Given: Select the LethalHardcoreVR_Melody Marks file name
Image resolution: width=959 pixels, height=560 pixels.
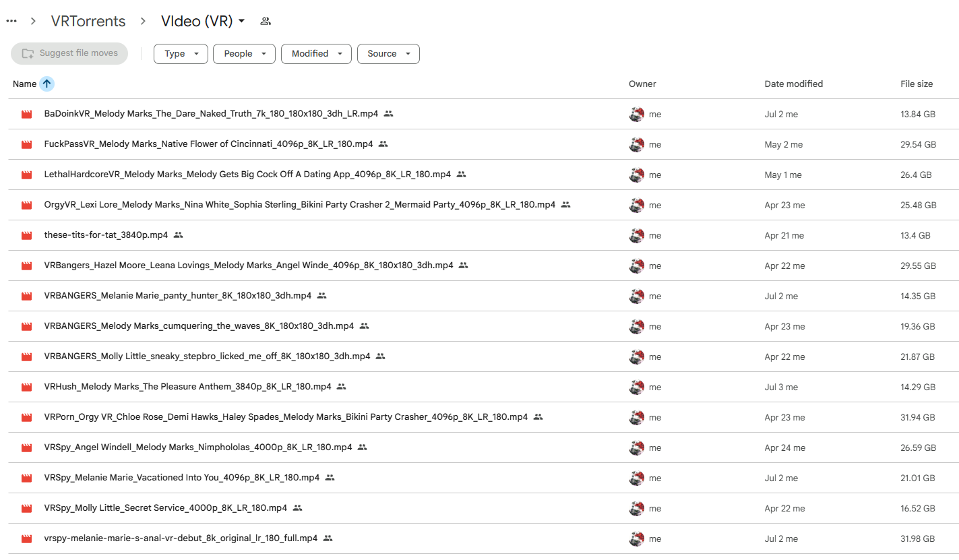Looking at the screenshot, I should point(247,175).
